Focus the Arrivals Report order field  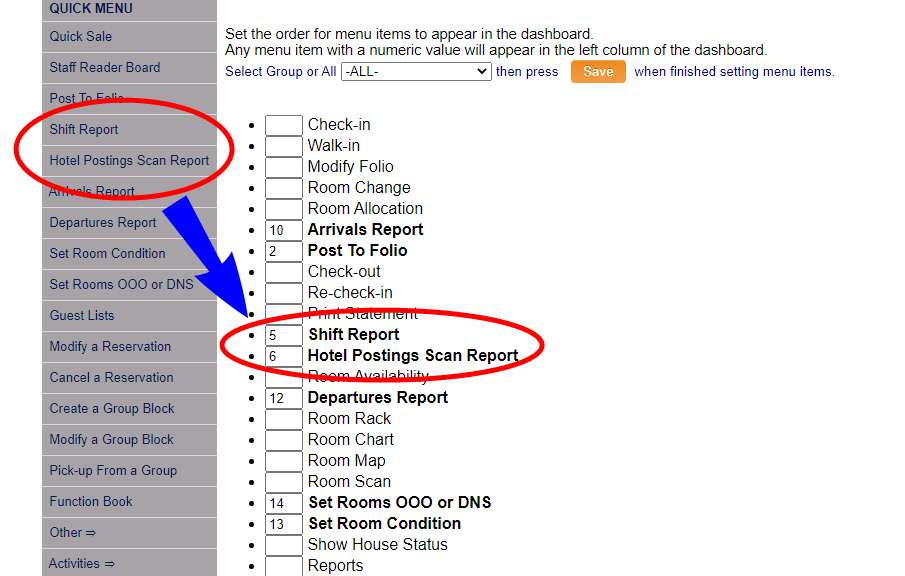point(283,230)
